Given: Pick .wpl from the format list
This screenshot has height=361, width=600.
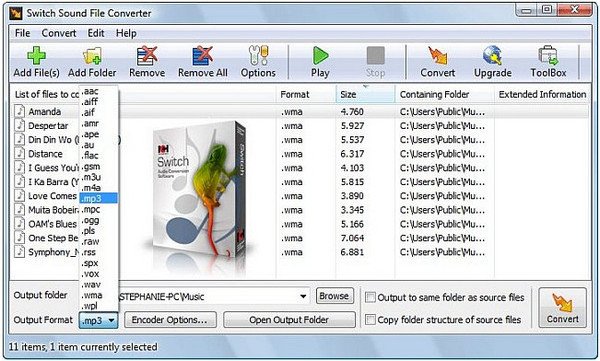Looking at the screenshot, I should click(x=99, y=306).
